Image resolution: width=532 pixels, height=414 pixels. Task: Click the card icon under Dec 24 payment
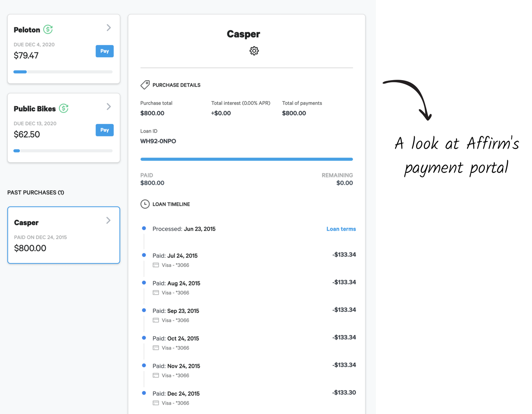(x=156, y=403)
